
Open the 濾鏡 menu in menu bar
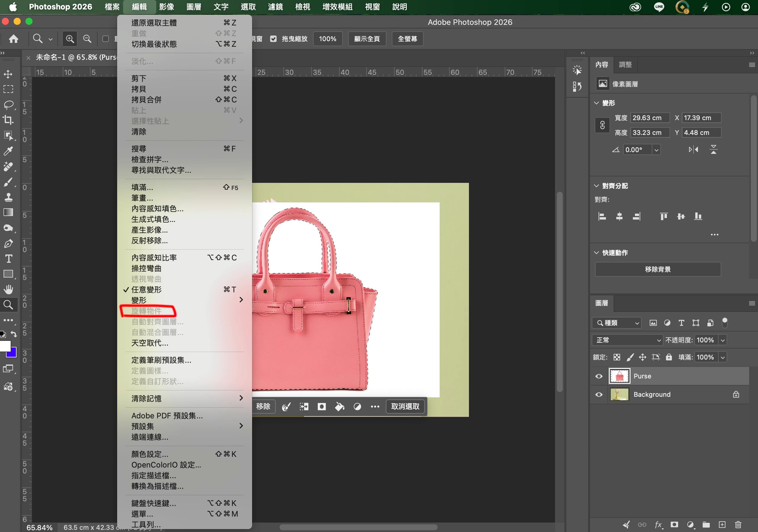[275, 7]
